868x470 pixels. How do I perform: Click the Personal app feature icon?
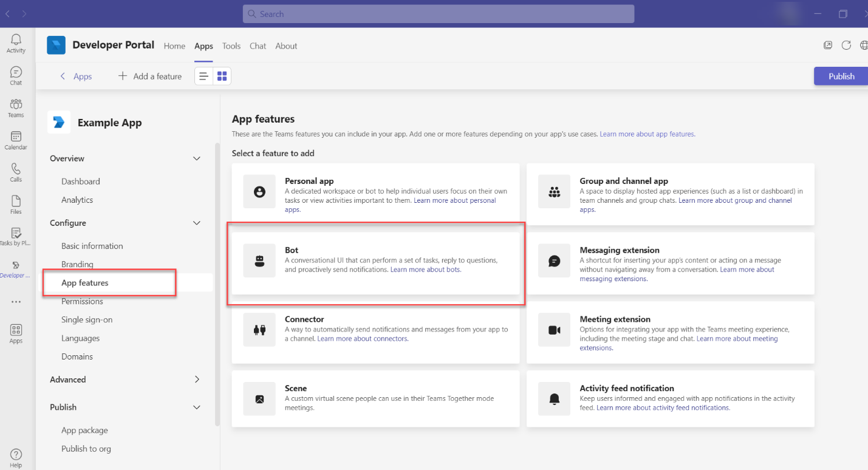259,191
